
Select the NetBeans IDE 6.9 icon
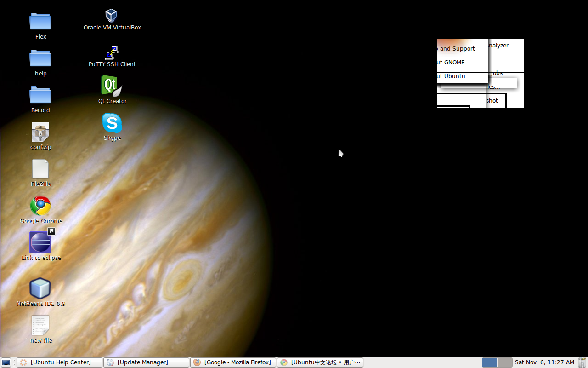click(40, 288)
